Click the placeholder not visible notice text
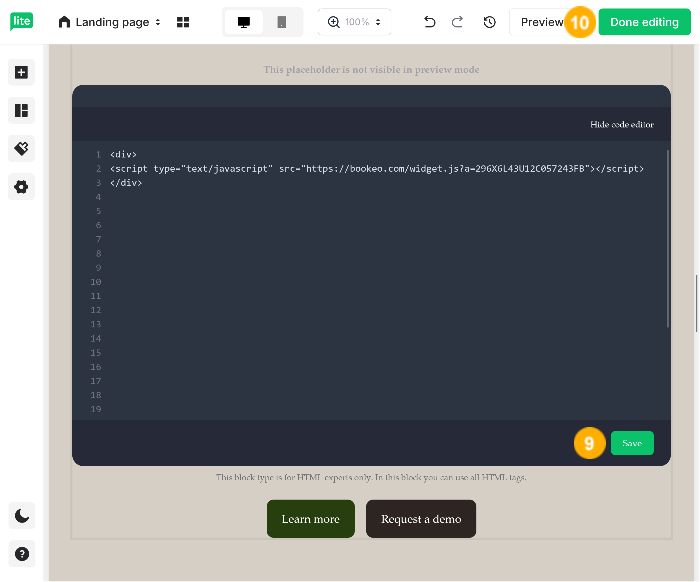The height and width of the screenshot is (582, 700). [371, 70]
